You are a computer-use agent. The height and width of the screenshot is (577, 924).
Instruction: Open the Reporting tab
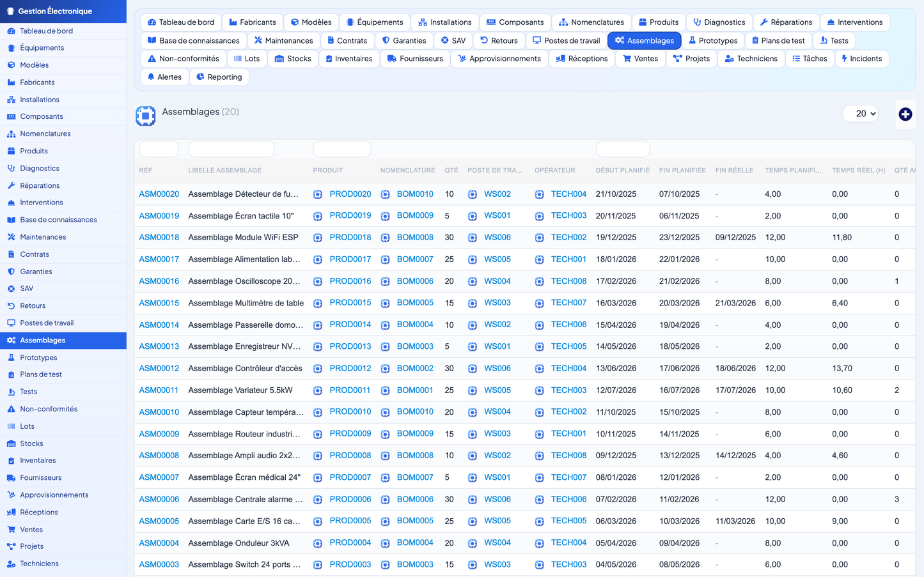(x=219, y=77)
